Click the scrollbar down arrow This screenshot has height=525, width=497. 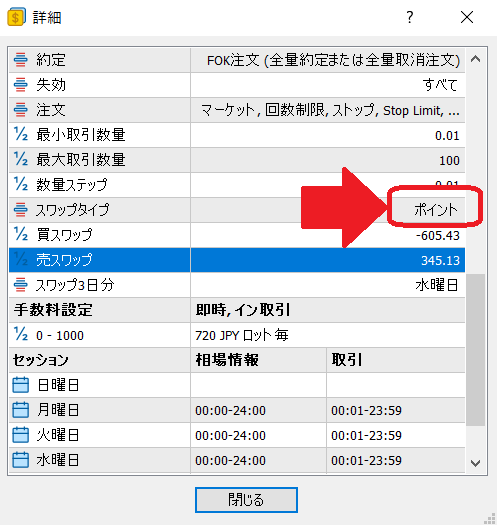(x=475, y=463)
